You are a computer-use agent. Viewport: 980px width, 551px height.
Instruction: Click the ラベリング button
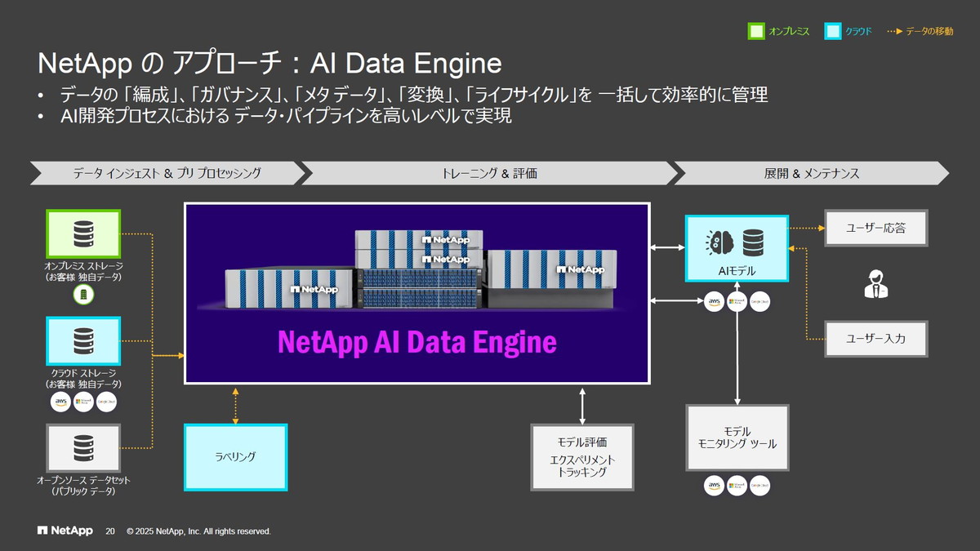point(235,456)
